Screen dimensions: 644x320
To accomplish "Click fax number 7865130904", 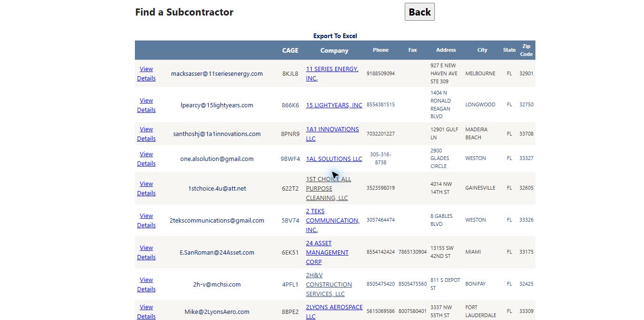I will click(413, 252).
